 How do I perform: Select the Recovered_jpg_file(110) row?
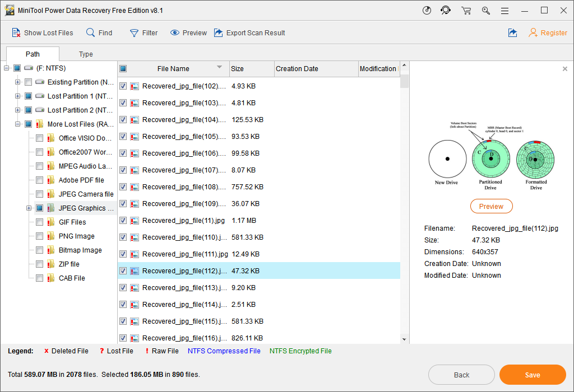click(259, 237)
